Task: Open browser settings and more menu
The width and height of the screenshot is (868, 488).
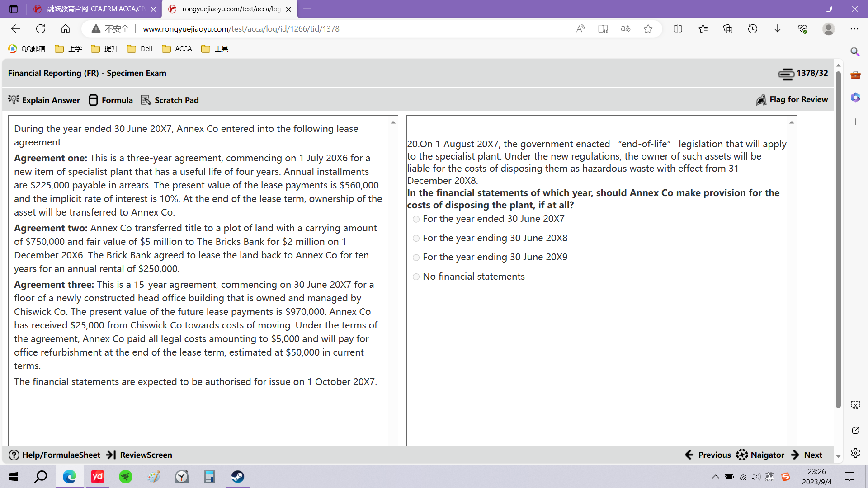Action: tap(854, 29)
